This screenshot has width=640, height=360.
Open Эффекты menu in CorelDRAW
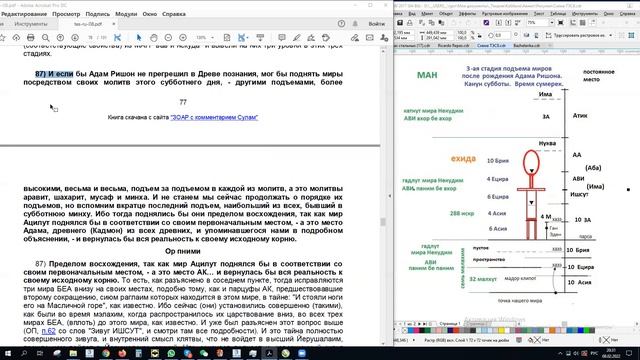pyautogui.click(x=467, y=13)
